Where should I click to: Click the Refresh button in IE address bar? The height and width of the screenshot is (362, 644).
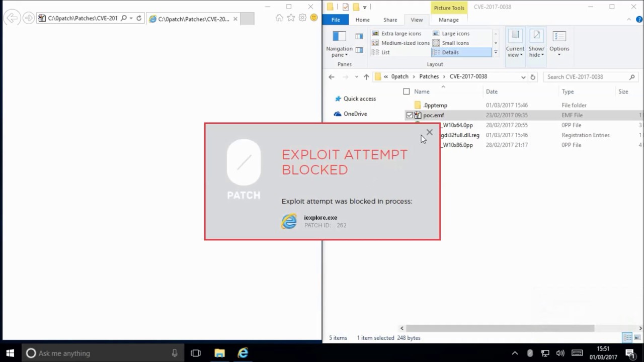[x=139, y=19]
